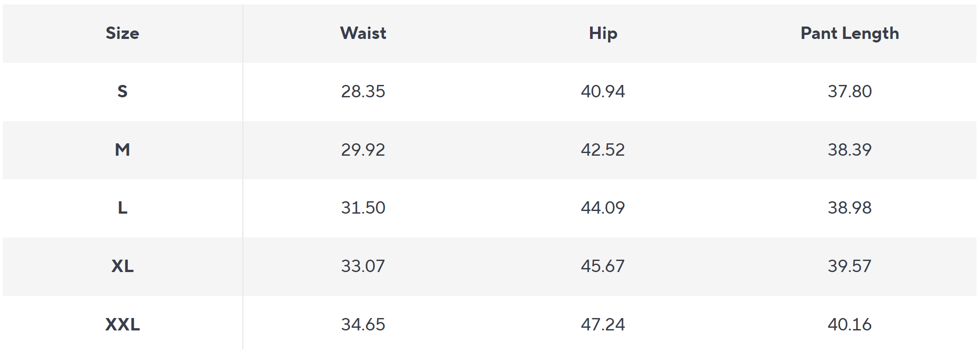This screenshot has height=349, width=980.
Task: Click hip value 40.94
Action: tap(603, 91)
